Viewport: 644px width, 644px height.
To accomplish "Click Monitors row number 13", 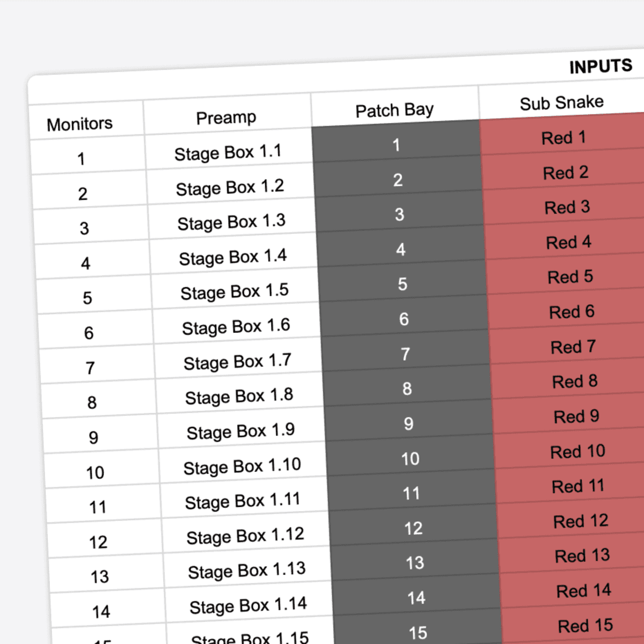I will [x=99, y=576].
